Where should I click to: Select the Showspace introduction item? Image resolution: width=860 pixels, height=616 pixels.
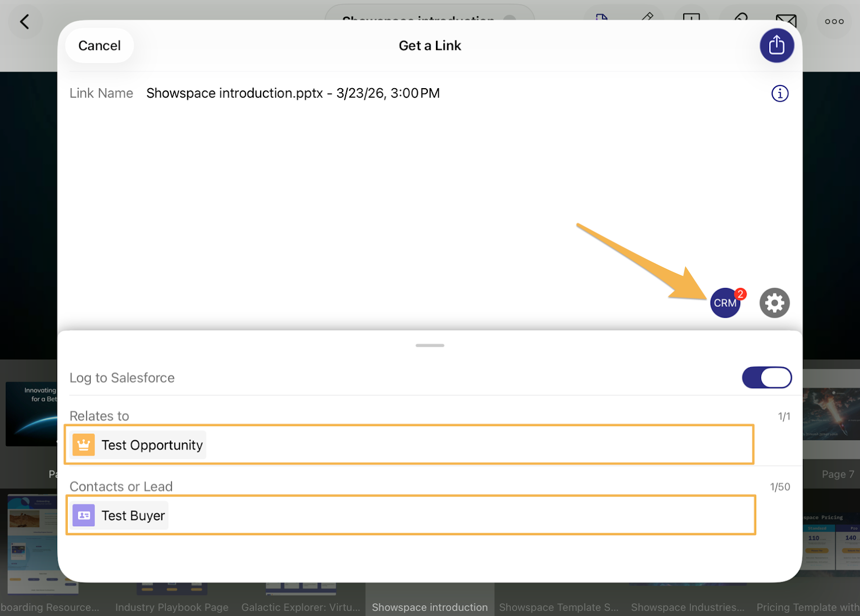click(429, 607)
